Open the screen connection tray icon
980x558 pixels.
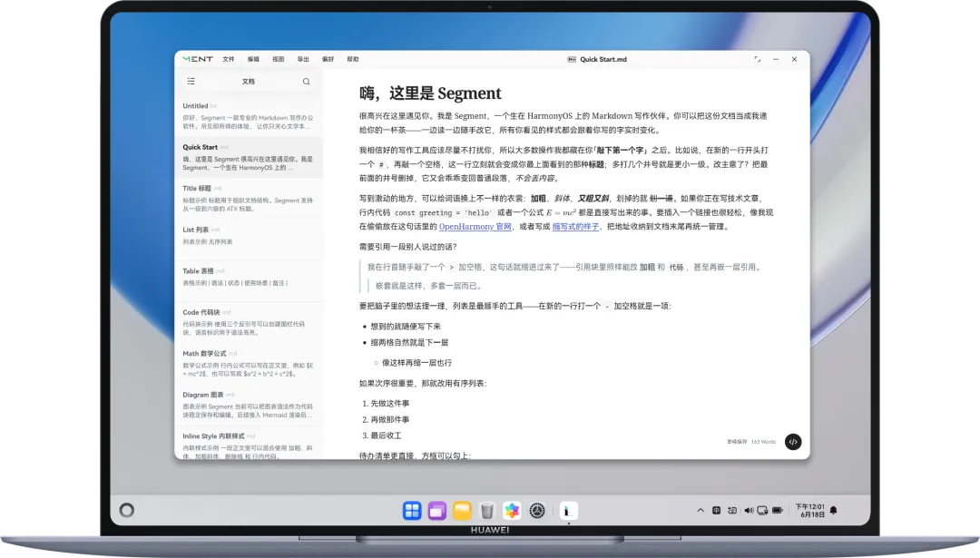tap(762, 511)
